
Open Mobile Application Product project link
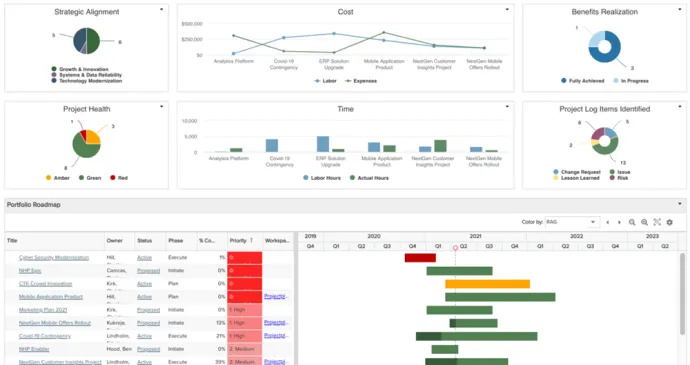point(51,297)
